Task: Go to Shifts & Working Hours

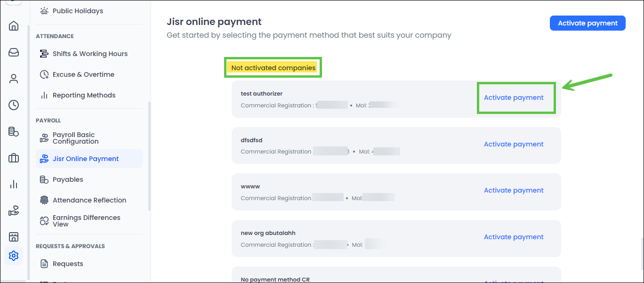Action: pos(90,54)
